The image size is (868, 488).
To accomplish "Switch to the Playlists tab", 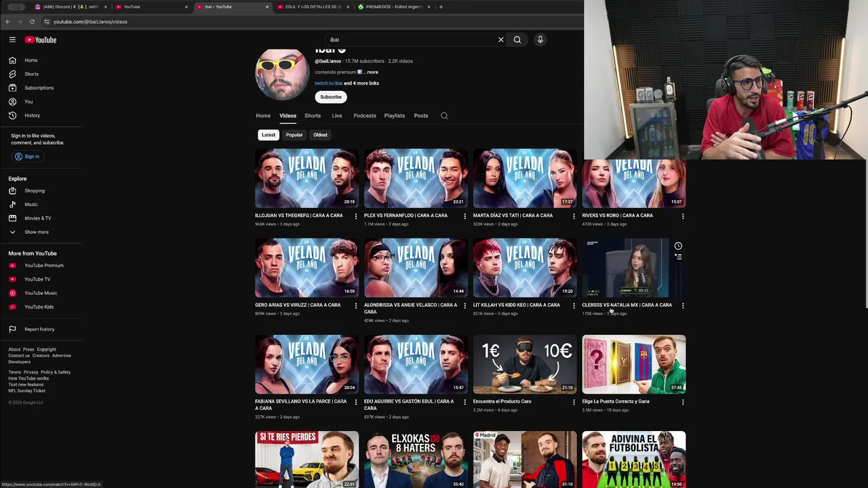I will [395, 116].
